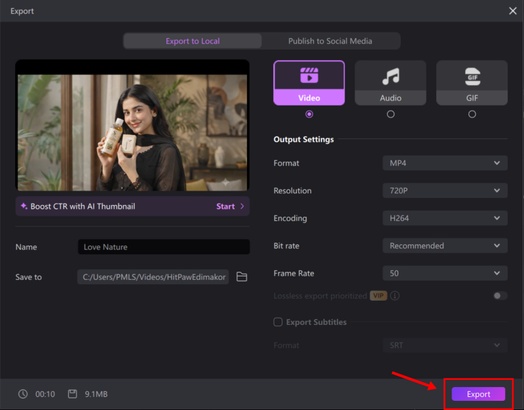524x410 pixels.
Task: Open folder browser next to Save to path
Action: point(242,277)
